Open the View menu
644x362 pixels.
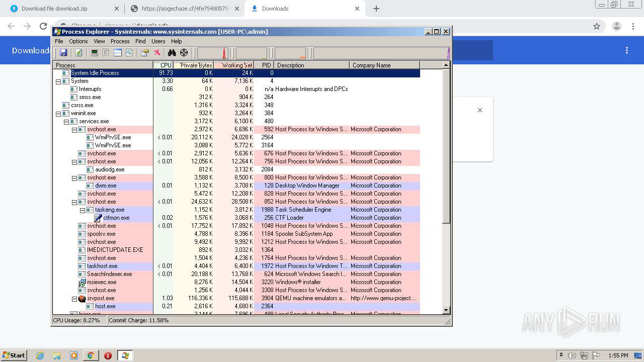pos(99,41)
